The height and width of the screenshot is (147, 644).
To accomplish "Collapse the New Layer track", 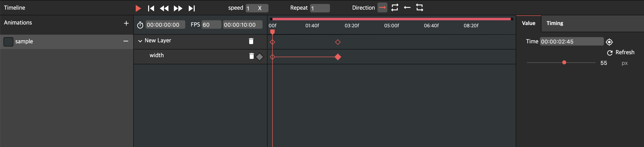I will pos(140,41).
